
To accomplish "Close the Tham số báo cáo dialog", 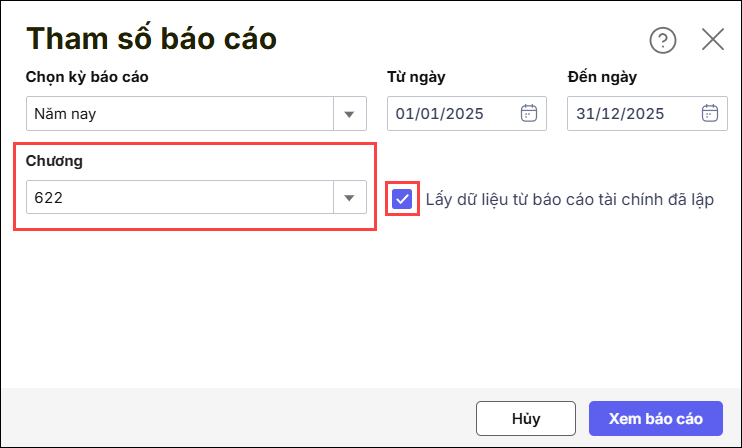I will (712, 39).
